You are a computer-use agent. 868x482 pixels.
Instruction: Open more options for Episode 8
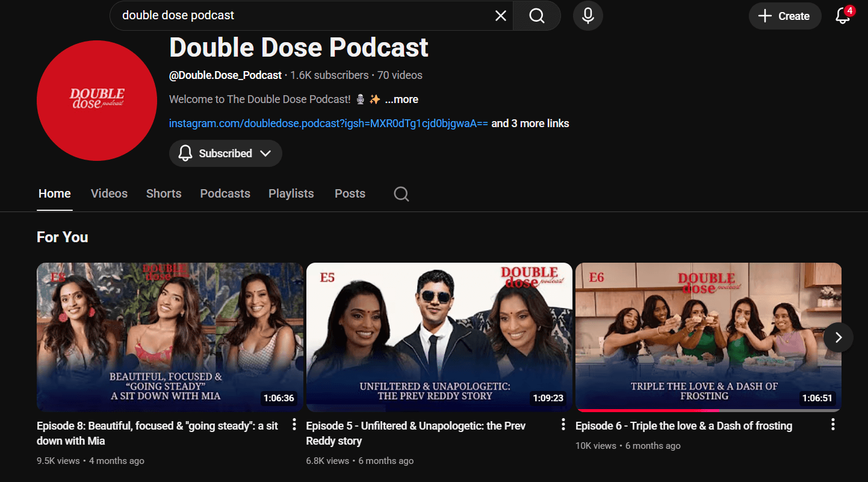tap(294, 424)
